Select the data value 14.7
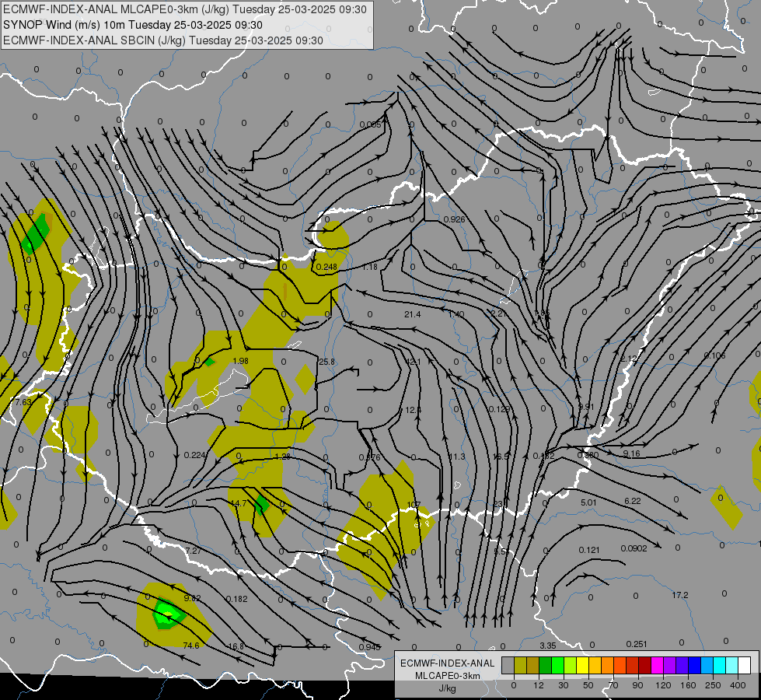761x700 pixels. [x=239, y=503]
